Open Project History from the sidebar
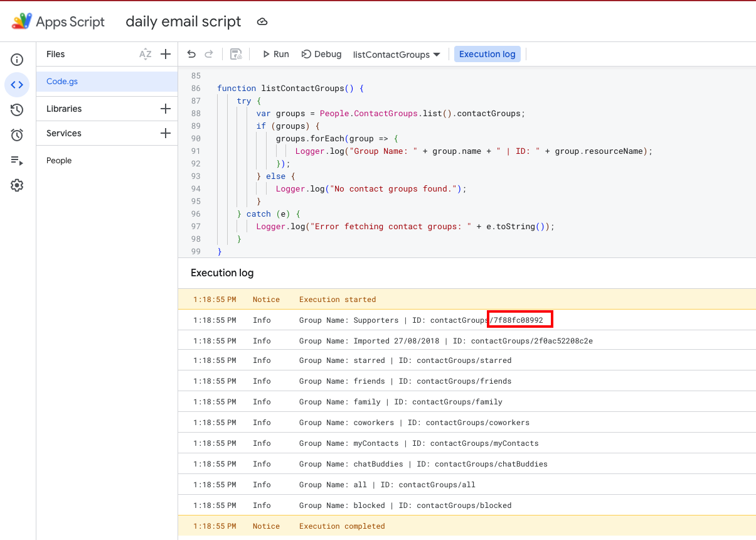756x540 pixels. [x=17, y=110]
